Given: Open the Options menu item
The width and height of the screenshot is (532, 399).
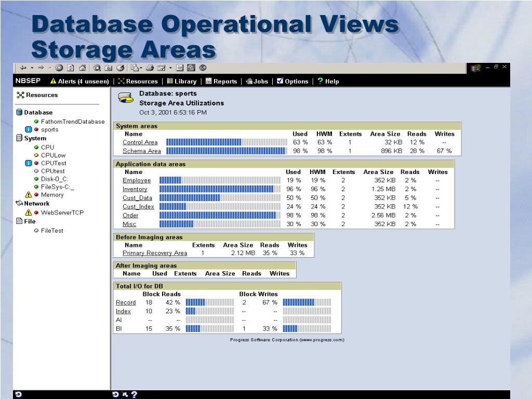Looking at the screenshot, I should tap(292, 81).
